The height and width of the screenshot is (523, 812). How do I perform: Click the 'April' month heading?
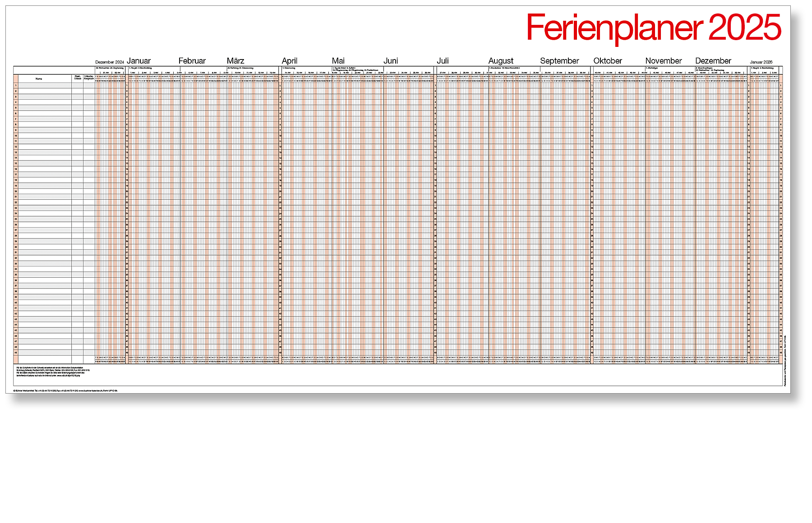[x=290, y=61]
